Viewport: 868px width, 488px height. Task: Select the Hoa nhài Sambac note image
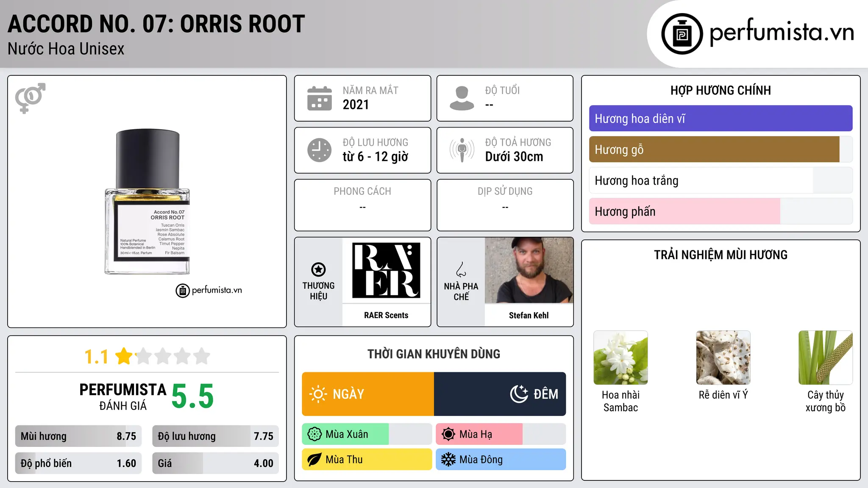click(620, 358)
